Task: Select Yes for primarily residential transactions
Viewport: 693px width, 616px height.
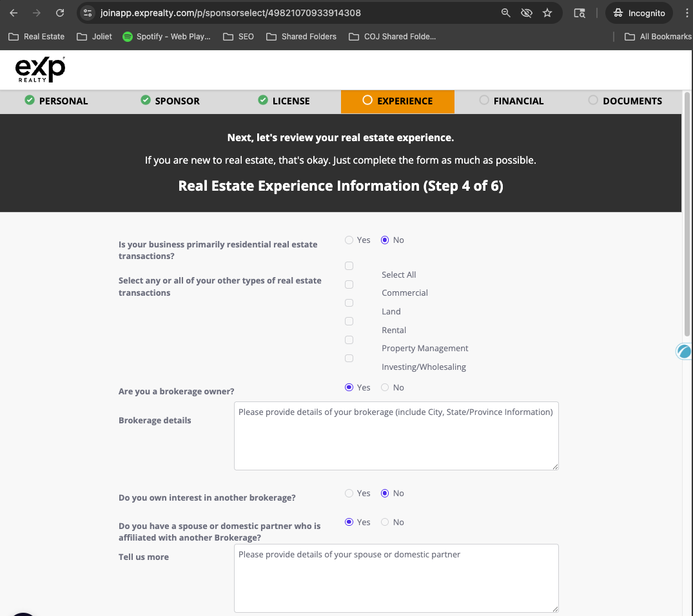Action: (349, 240)
